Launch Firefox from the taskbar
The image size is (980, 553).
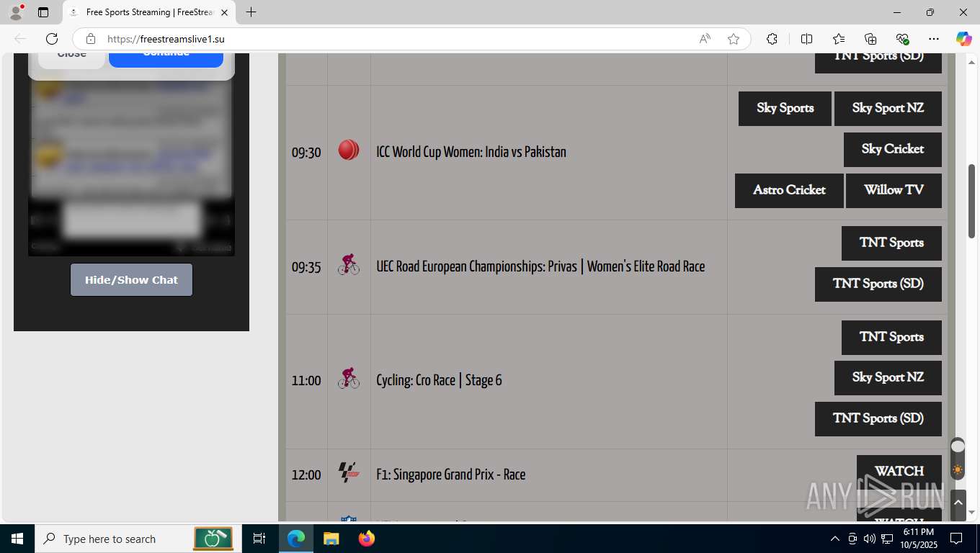(367, 539)
